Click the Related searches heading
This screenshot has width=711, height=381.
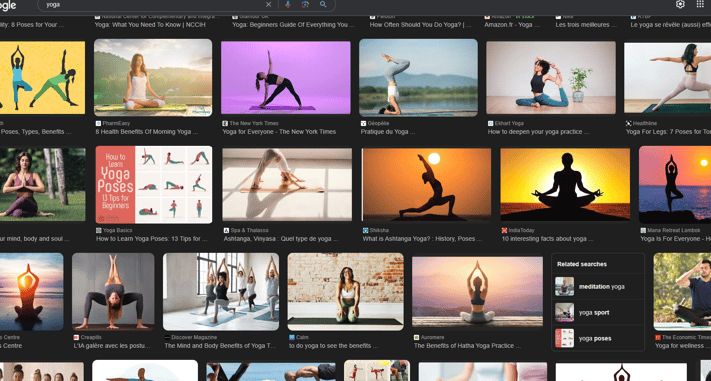(x=582, y=264)
